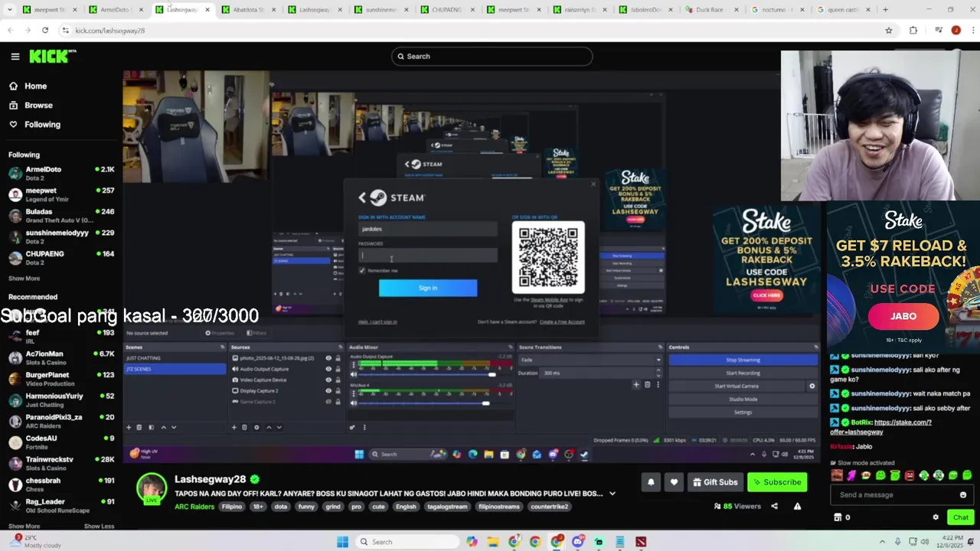Switch to nocturno Google tab
This screenshot has width=980, height=551.
click(778, 10)
